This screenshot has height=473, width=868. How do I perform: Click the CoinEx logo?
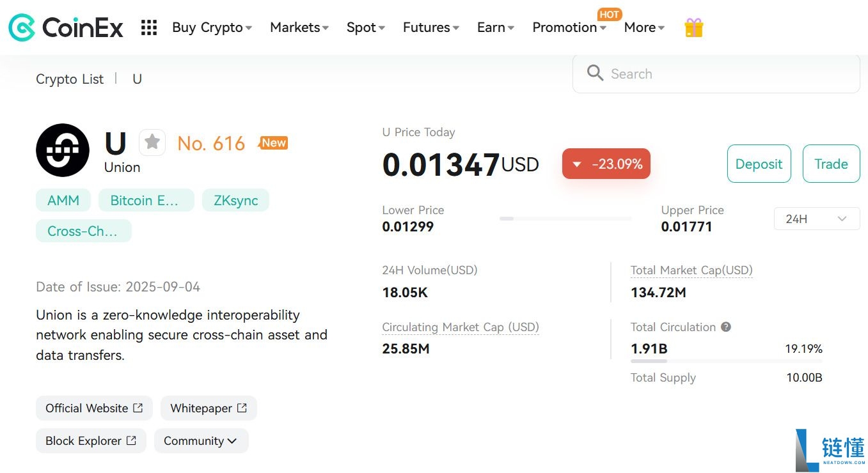click(x=66, y=27)
